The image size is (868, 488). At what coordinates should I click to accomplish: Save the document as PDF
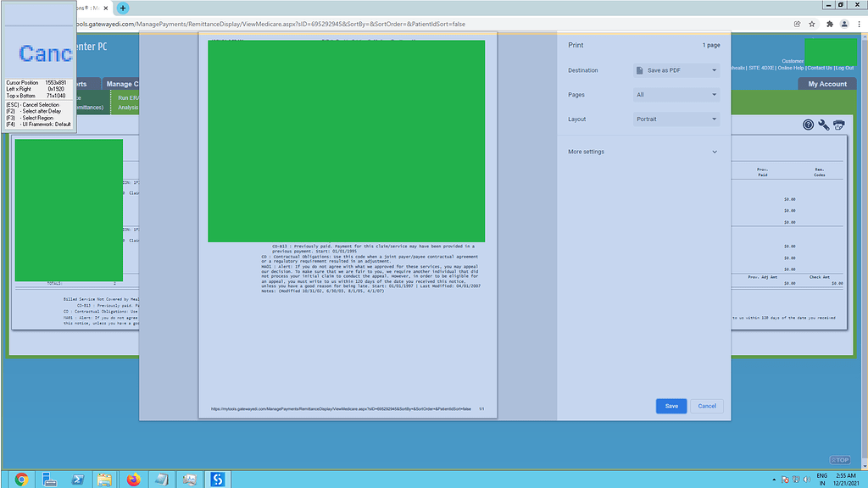(x=671, y=406)
